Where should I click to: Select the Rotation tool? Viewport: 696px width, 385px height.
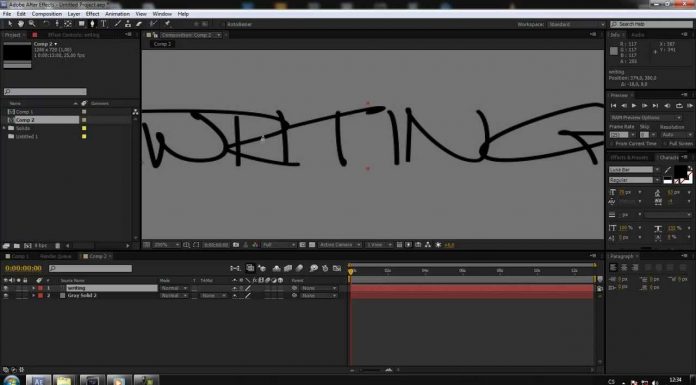pos(45,24)
